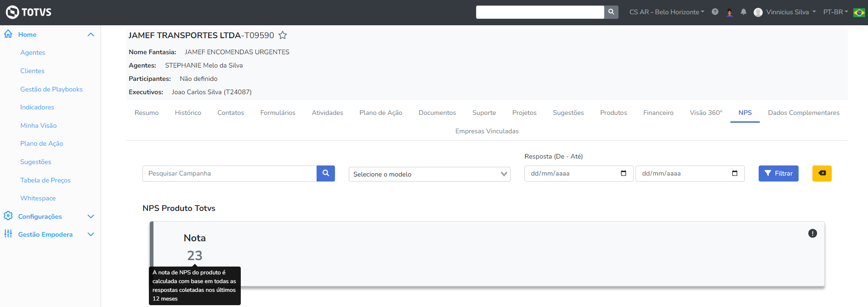The height and width of the screenshot is (307, 868).
Task: Open the client Sugestões tab
Action: pos(568,113)
